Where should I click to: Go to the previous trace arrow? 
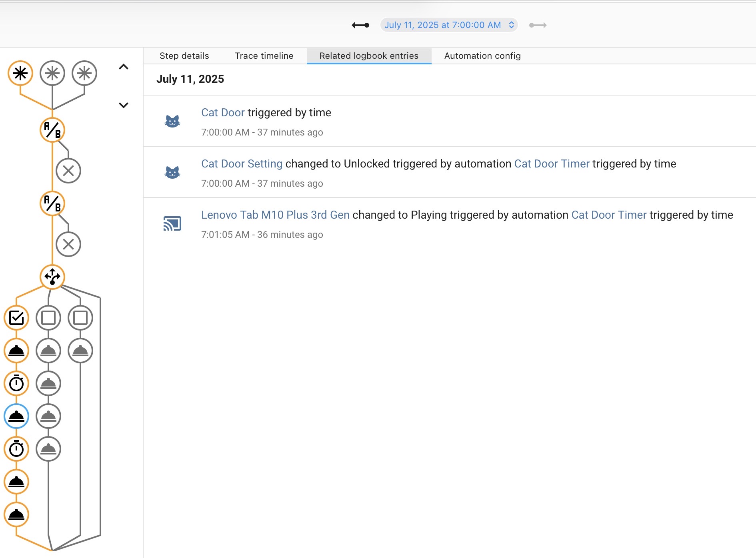coord(360,25)
